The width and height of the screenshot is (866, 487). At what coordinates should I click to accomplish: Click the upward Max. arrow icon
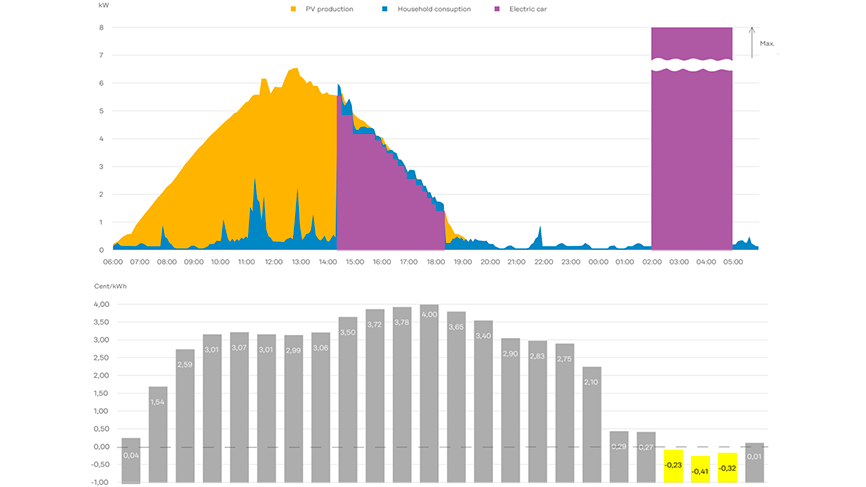click(752, 44)
